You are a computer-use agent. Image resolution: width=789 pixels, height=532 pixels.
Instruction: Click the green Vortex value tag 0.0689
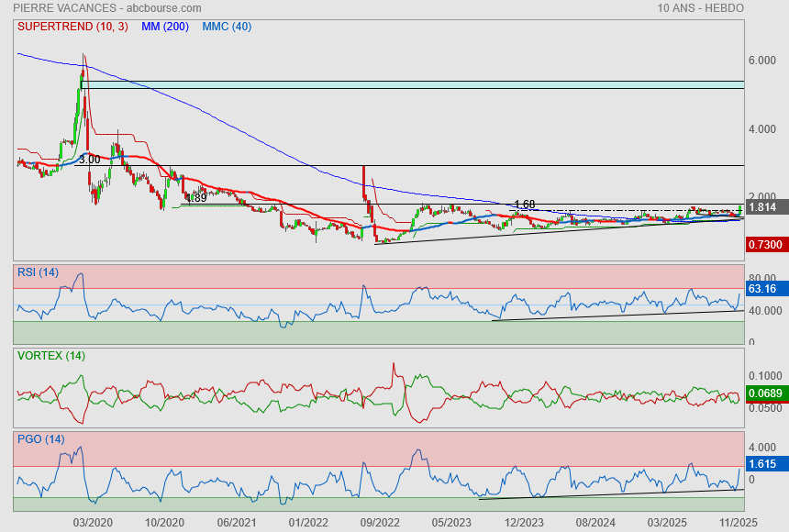tap(764, 393)
